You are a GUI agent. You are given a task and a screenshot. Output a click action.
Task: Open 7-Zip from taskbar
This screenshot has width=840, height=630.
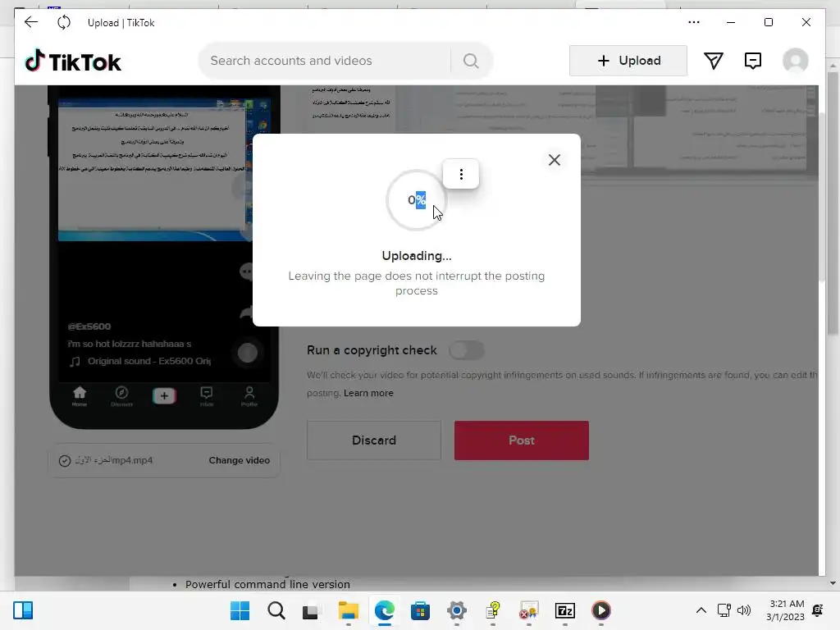(565, 610)
